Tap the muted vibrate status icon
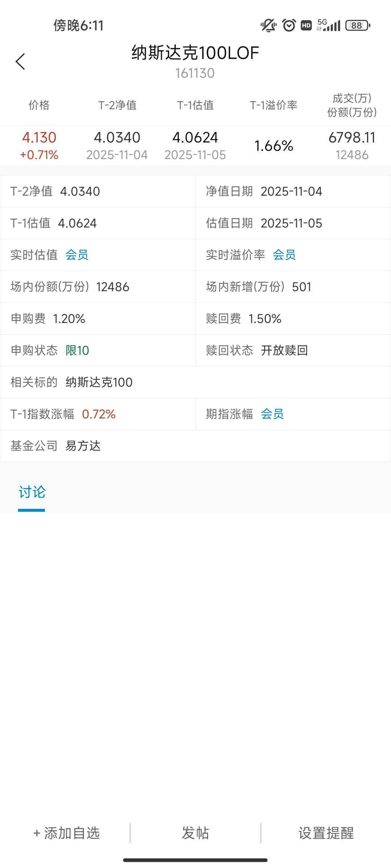 point(268,25)
